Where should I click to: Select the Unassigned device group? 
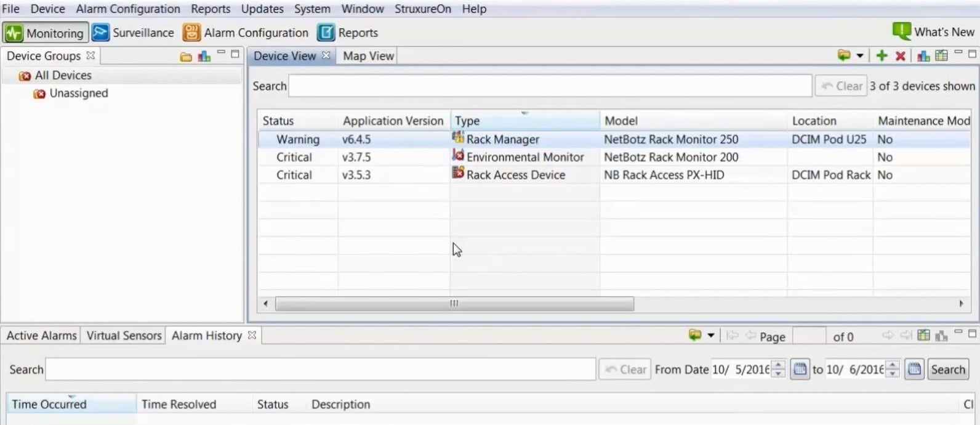pyautogui.click(x=78, y=93)
